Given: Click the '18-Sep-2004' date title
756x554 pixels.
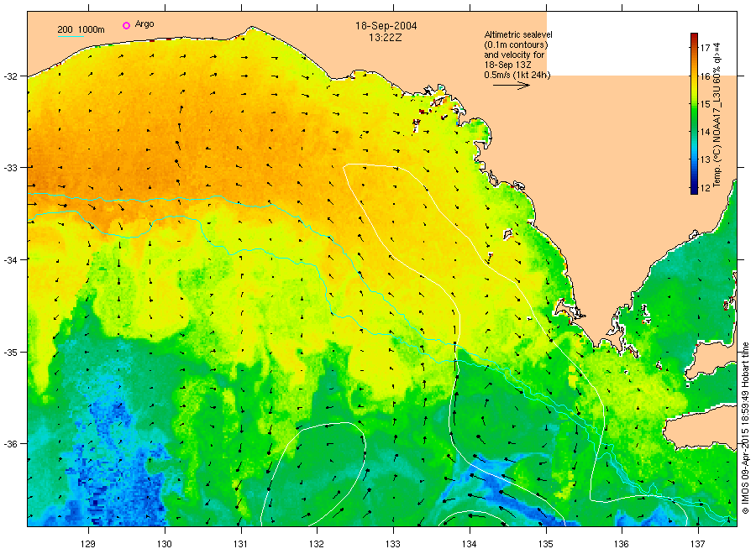Looking at the screenshot, I should (386, 26).
